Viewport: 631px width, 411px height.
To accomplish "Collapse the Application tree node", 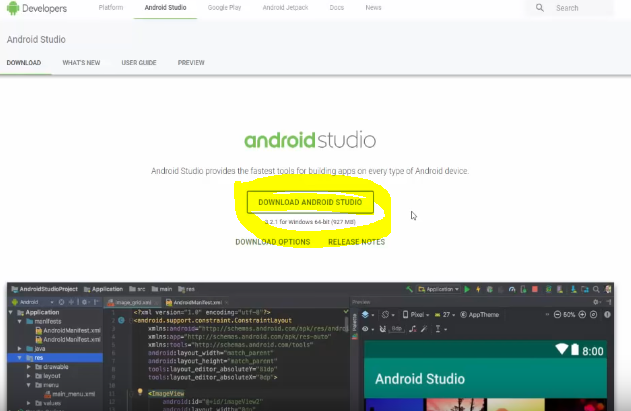I will (x=11, y=312).
